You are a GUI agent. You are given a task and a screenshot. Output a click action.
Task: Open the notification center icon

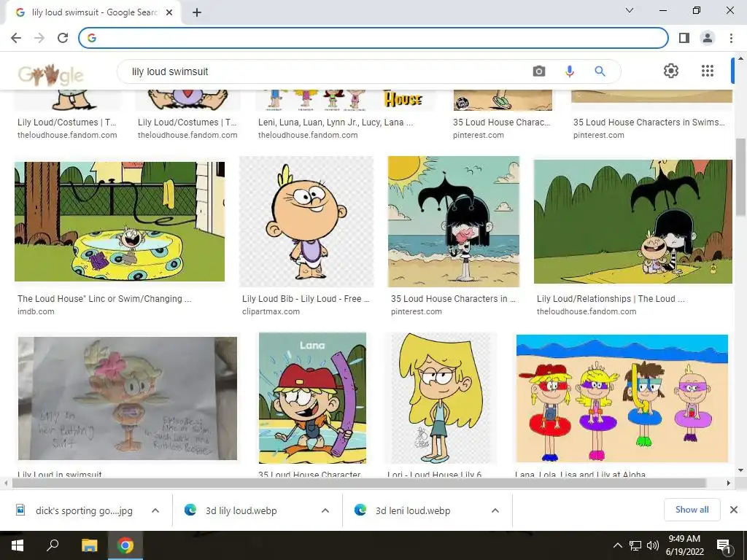724,546
